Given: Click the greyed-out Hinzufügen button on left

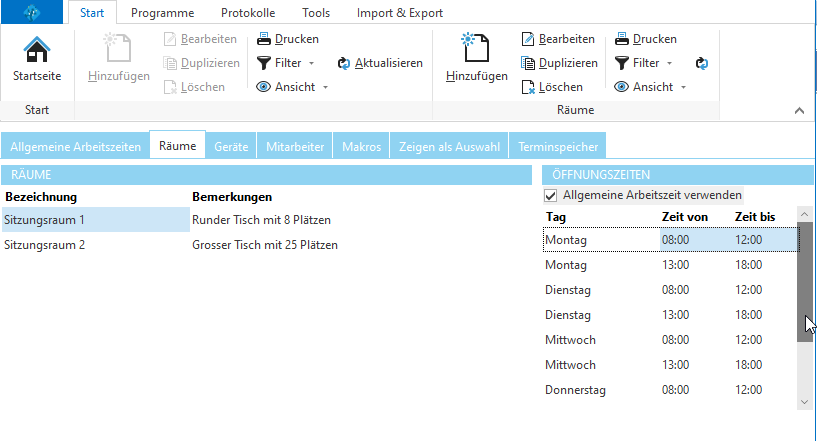Looking at the screenshot, I should click(x=118, y=58).
